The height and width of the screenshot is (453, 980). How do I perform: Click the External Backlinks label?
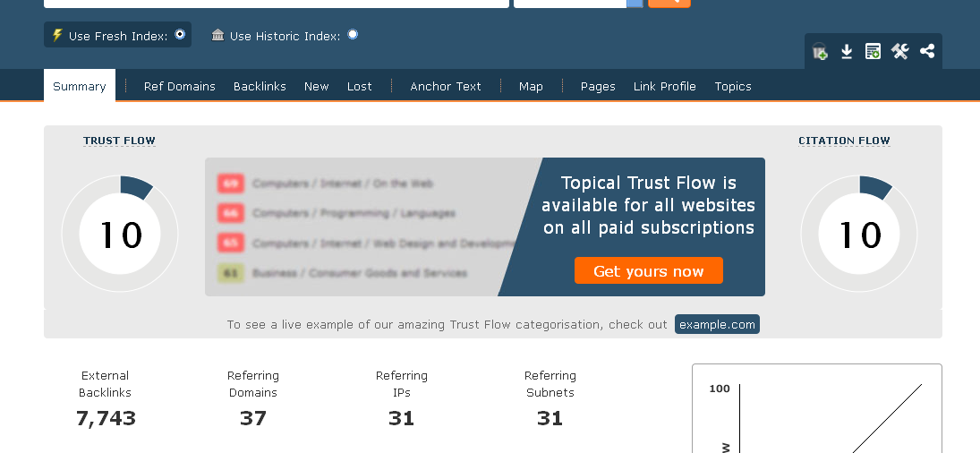point(105,384)
